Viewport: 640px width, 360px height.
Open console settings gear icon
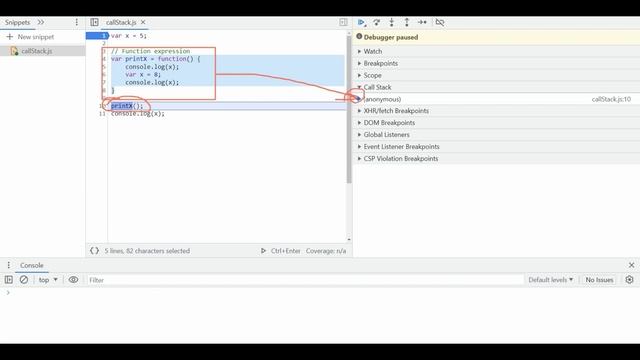coord(629,280)
